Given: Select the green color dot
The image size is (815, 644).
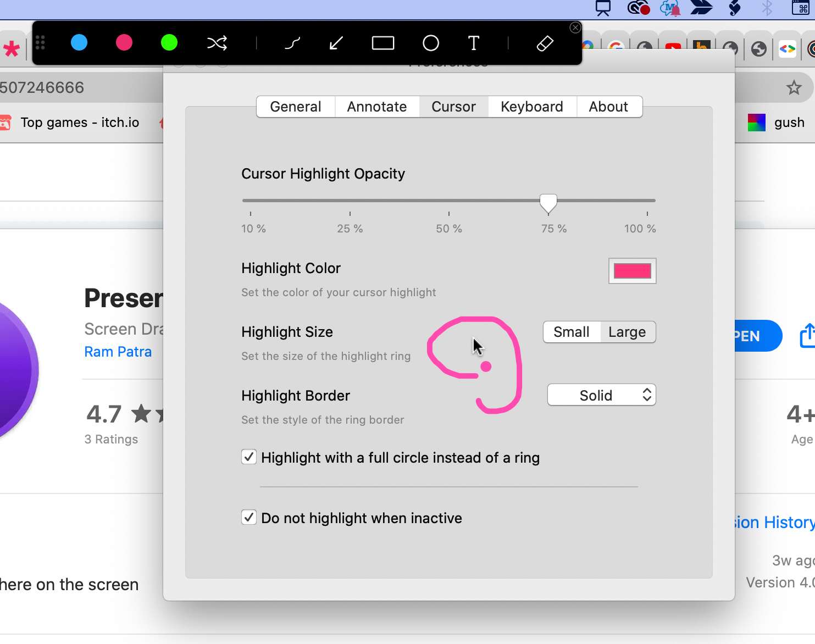Looking at the screenshot, I should (169, 42).
